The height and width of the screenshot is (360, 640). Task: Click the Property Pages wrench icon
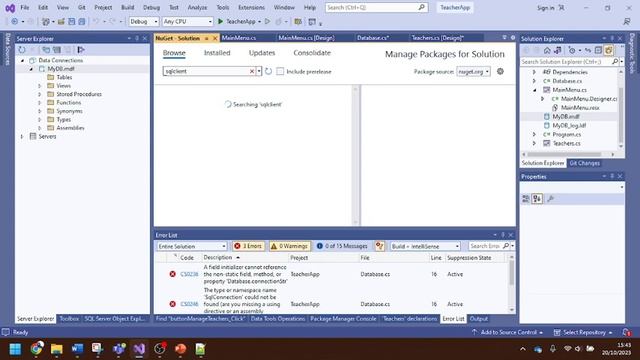coord(550,199)
